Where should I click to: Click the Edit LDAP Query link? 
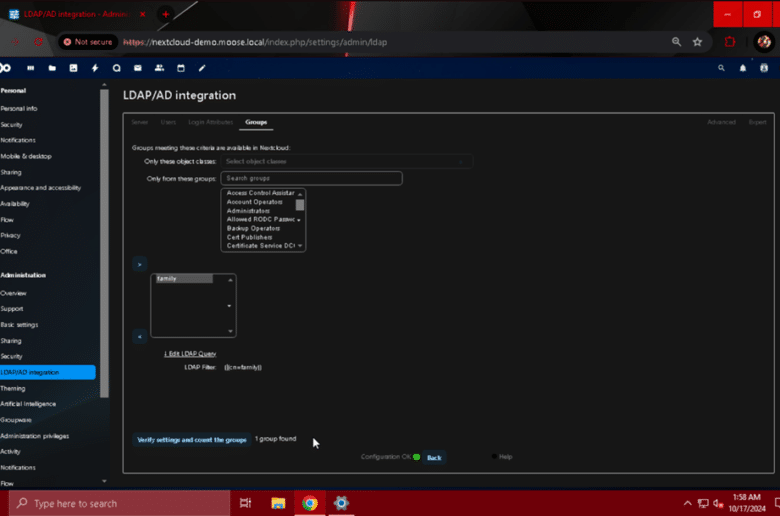click(x=190, y=354)
